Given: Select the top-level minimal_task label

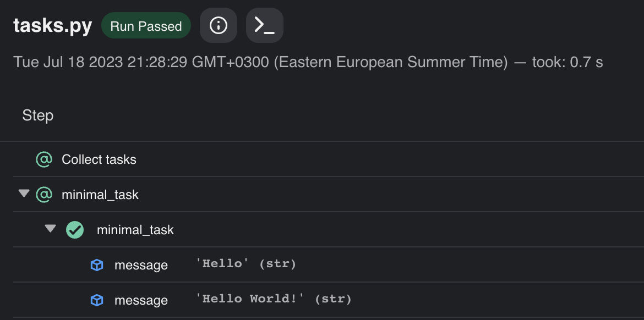Looking at the screenshot, I should pos(100,195).
